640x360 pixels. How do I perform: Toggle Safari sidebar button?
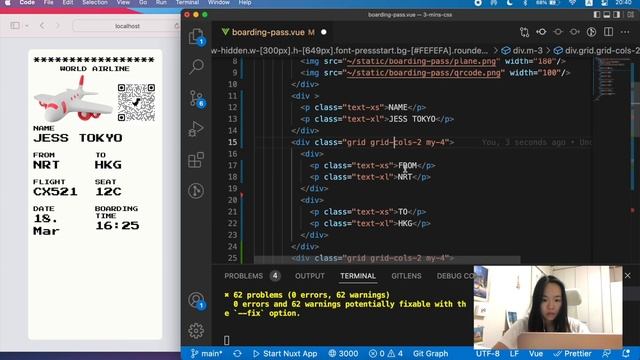(15, 26)
